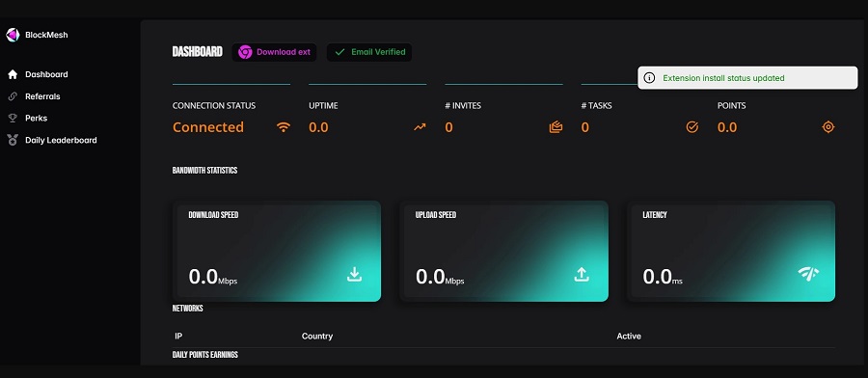868x378 pixels.
Task: Click the Referrals link icon in sidebar
Action: [x=13, y=96]
